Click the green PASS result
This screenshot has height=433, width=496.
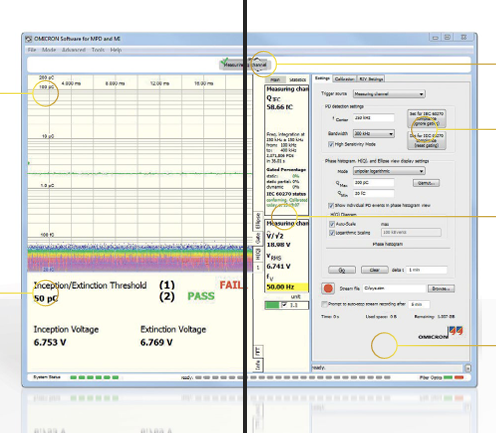tap(201, 296)
